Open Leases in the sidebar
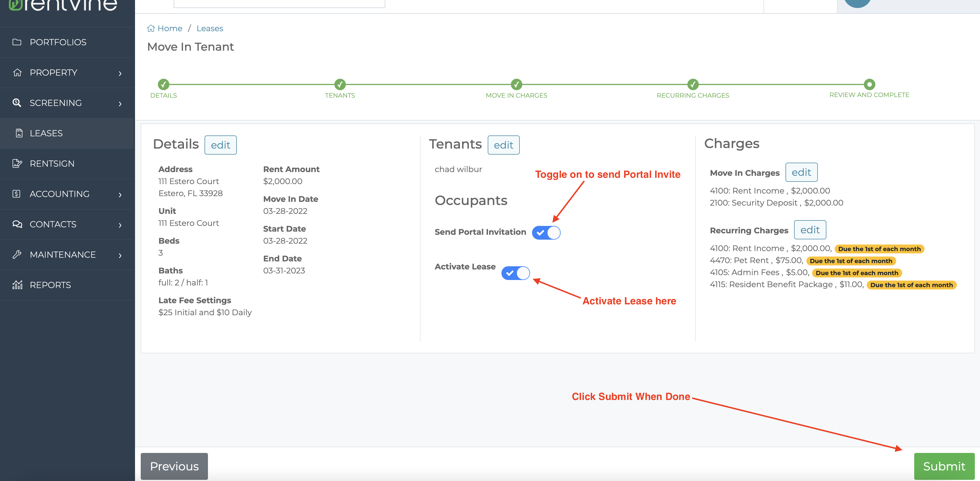This screenshot has width=980, height=481. [x=67, y=133]
